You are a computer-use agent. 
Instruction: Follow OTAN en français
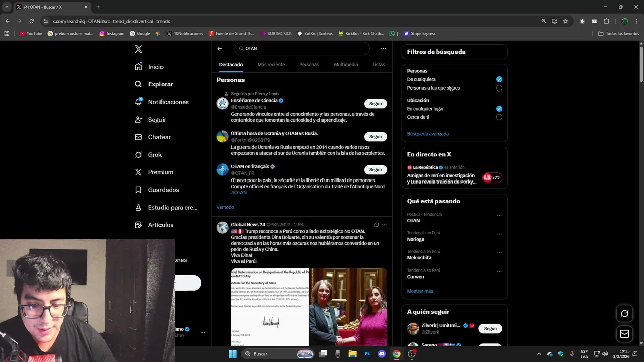click(x=376, y=170)
